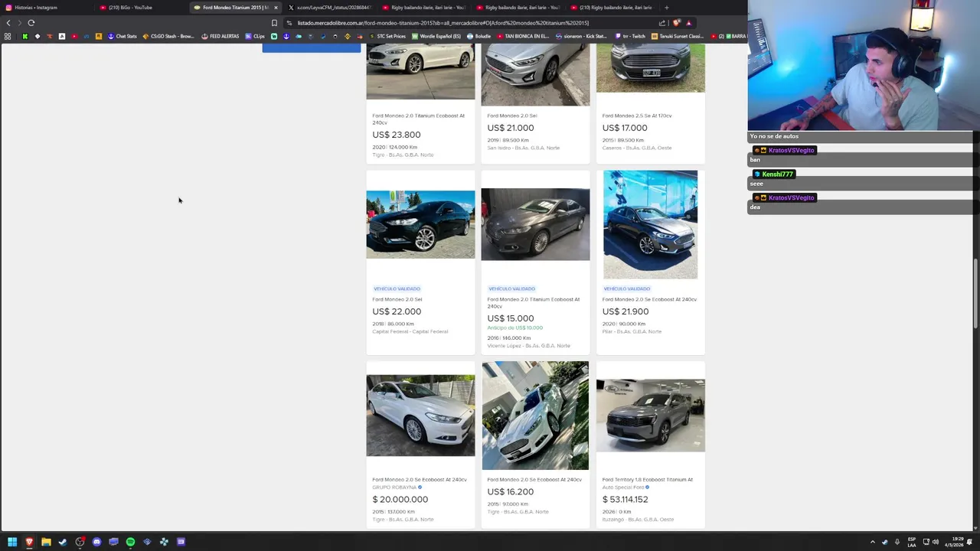
Task: Open the US$ 21.000 Mondeo 2.0 Sel photo
Action: (535, 74)
